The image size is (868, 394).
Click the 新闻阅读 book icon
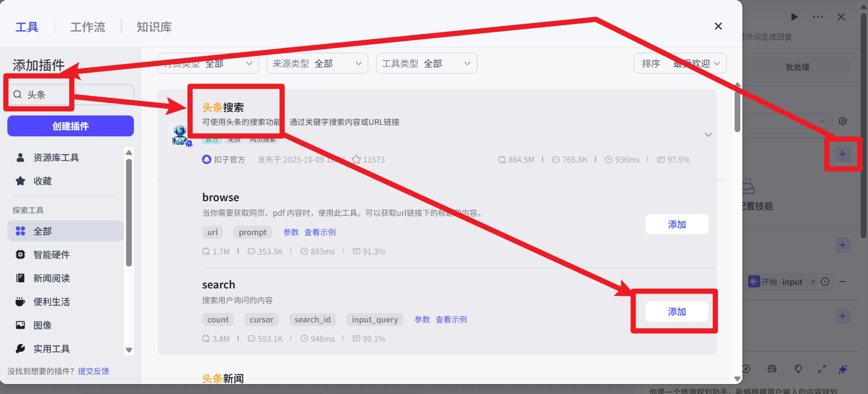[x=20, y=278]
